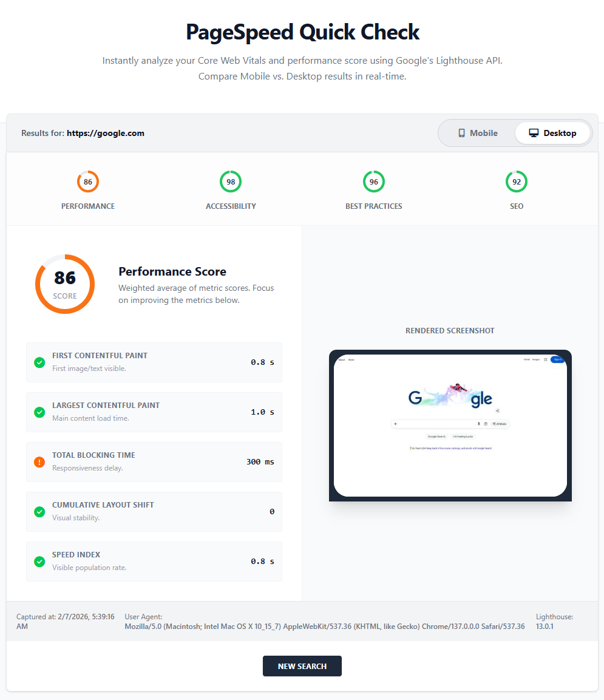Click the Accessibility 98 score gauge
The image size is (604, 700).
tap(231, 182)
